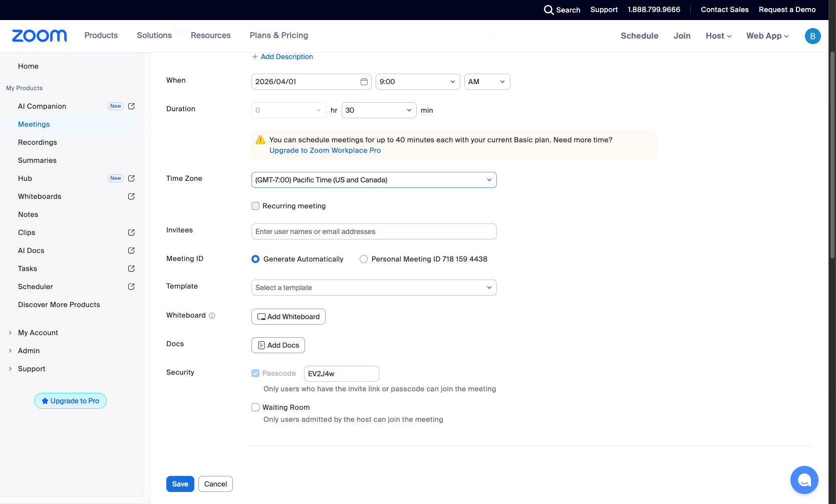Click Request a Demo link
836x504 pixels.
(x=787, y=10)
